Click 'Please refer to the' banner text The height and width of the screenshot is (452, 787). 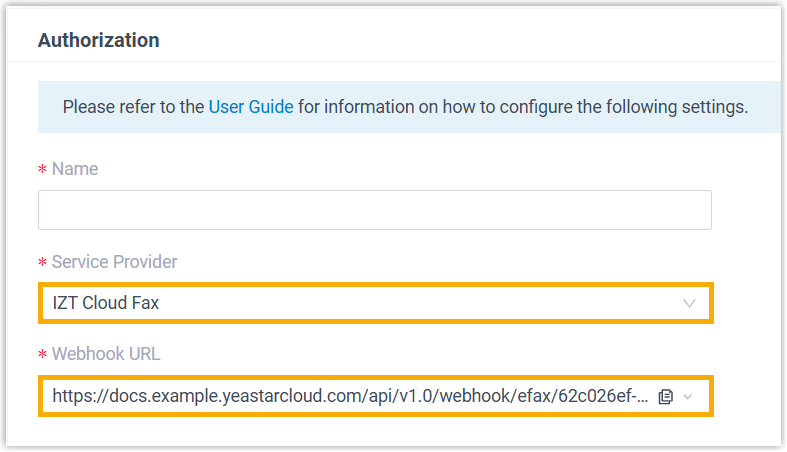click(x=133, y=107)
